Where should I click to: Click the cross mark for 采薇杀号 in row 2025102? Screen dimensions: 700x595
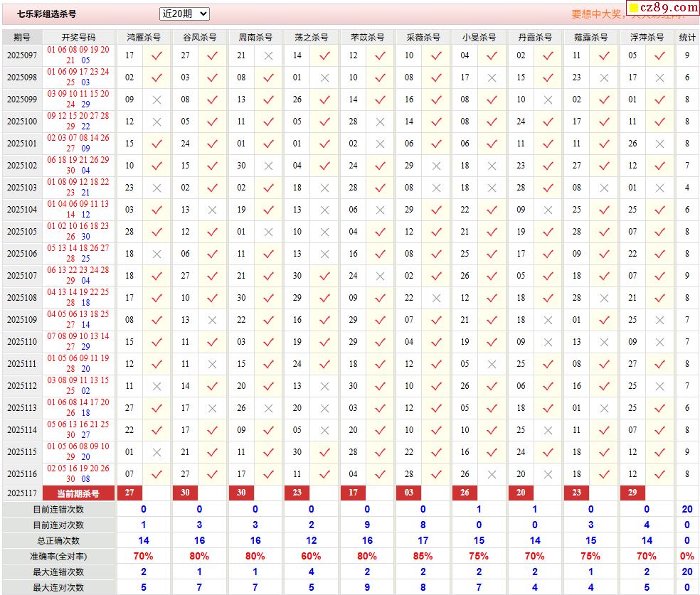pyautogui.click(x=436, y=166)
